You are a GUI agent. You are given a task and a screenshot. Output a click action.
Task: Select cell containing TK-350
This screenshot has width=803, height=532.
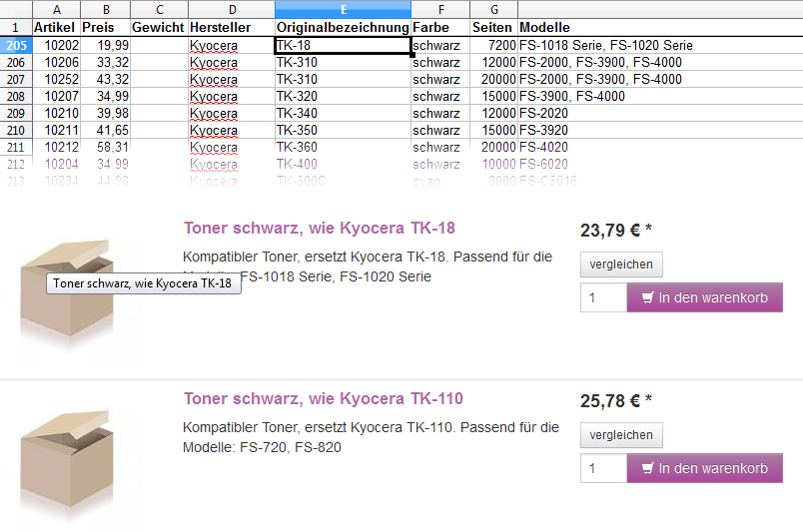pos(343,130)
